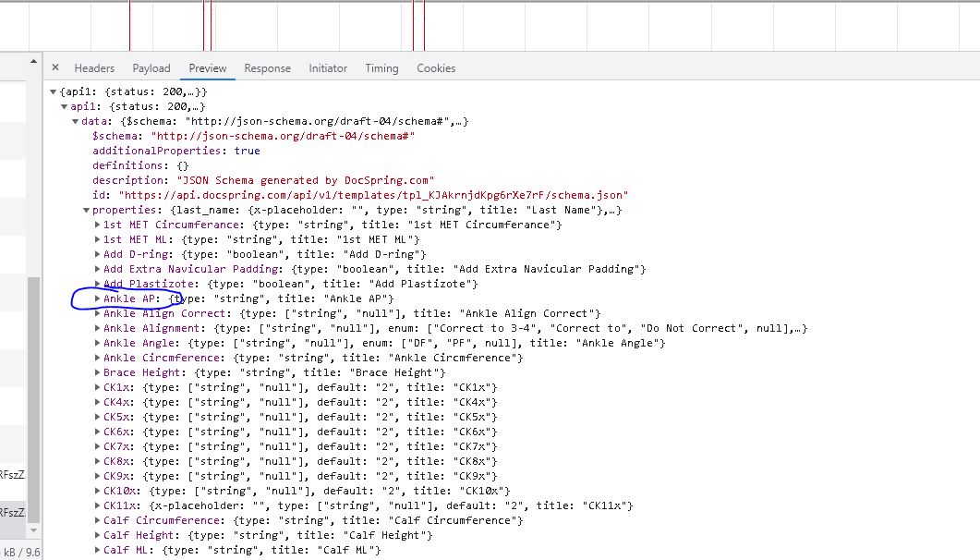Switch to the Initiator tab

(x=327, y=67)
